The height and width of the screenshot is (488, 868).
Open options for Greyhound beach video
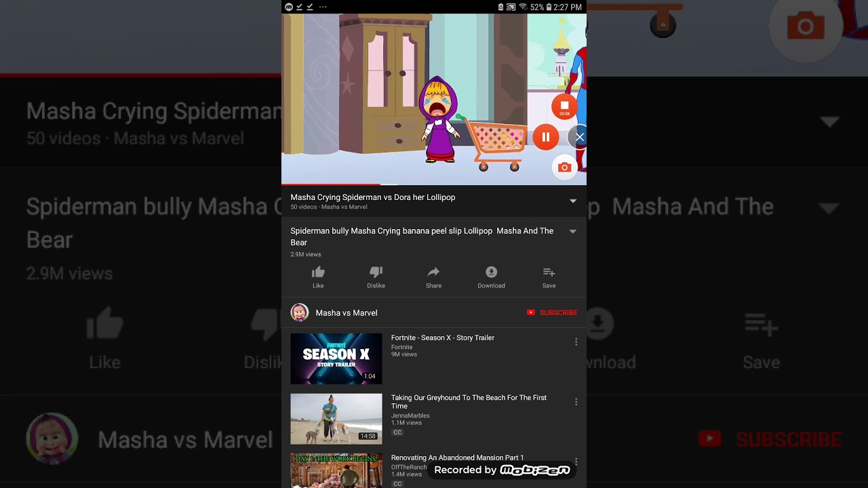click(x=576, y=402)
